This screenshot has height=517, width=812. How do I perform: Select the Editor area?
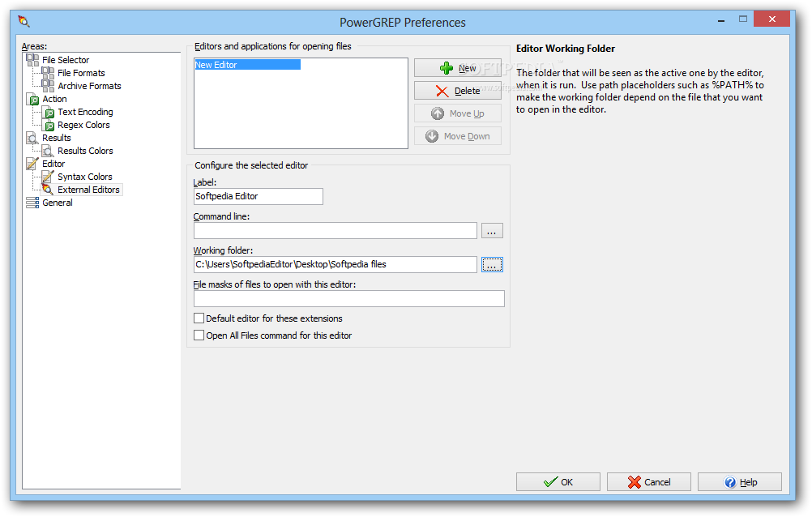[x=53, y=163]
